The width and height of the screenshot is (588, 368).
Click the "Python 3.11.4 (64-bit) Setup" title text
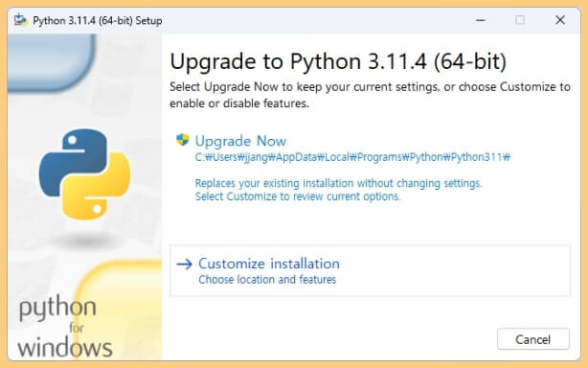point(98,21)
